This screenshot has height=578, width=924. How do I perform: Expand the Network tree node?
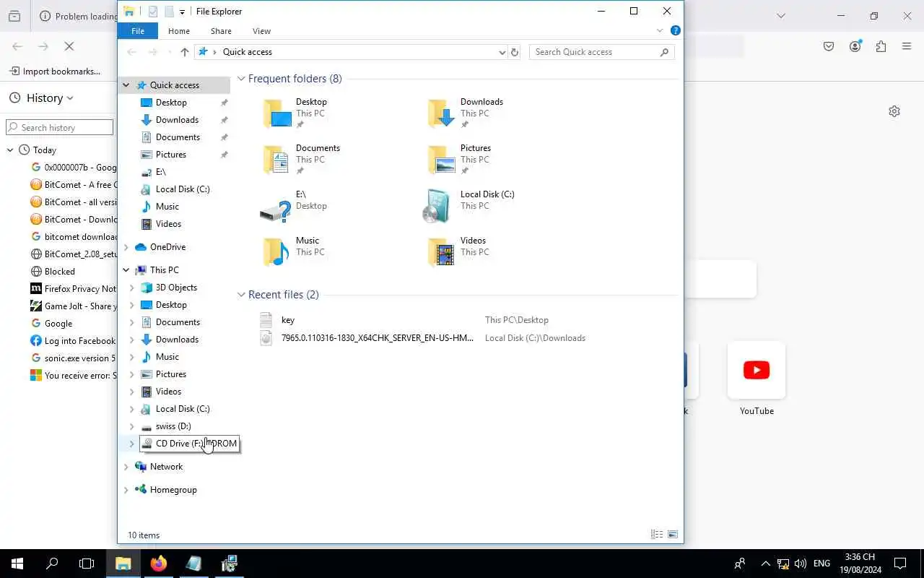tap(126, 467)
